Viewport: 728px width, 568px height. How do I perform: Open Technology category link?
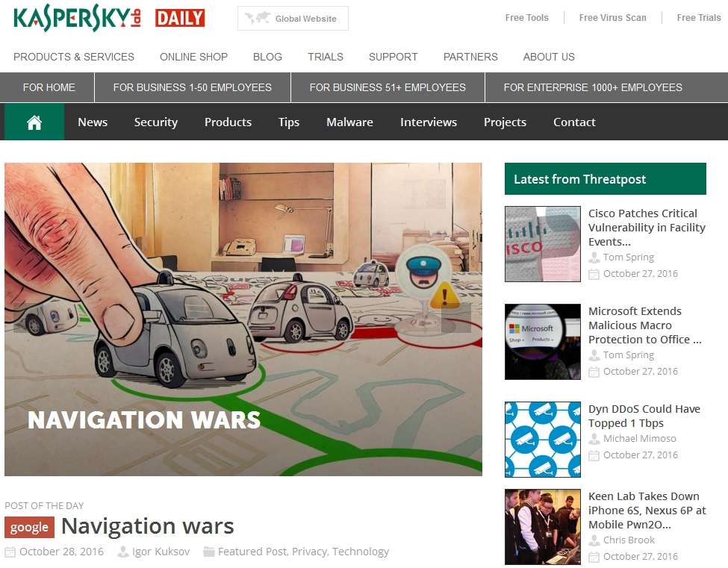point(361,552)
